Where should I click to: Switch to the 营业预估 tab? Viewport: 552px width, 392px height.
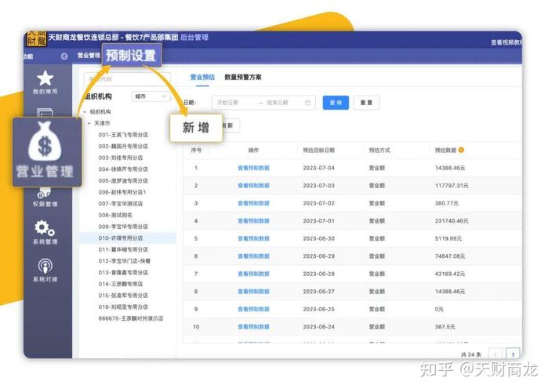pos(202,77)
